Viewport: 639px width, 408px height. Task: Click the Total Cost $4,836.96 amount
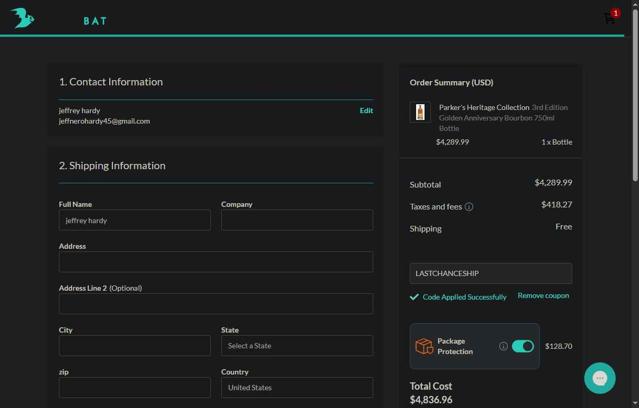(x=431, y=400)
